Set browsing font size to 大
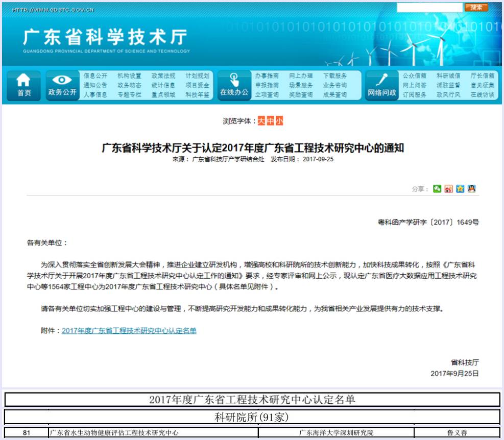This screenshot has height=440, width=504. click(x=261, y=121)
